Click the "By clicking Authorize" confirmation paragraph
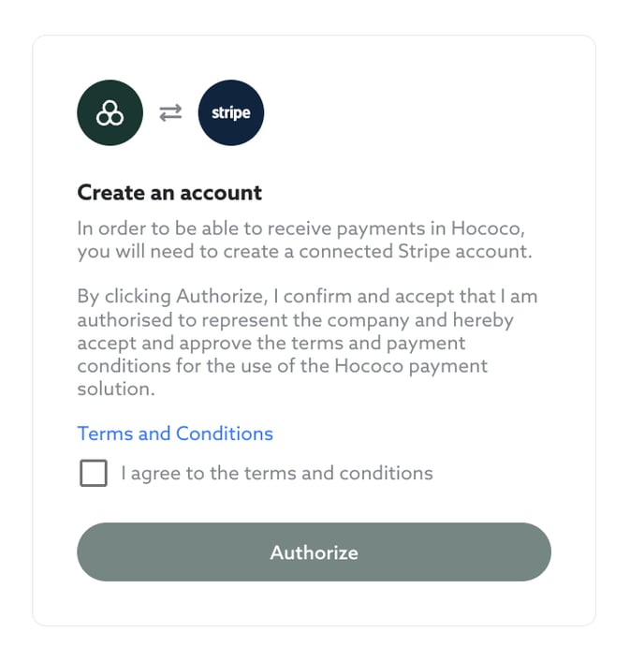644x662 pixels. pos(306,343)
